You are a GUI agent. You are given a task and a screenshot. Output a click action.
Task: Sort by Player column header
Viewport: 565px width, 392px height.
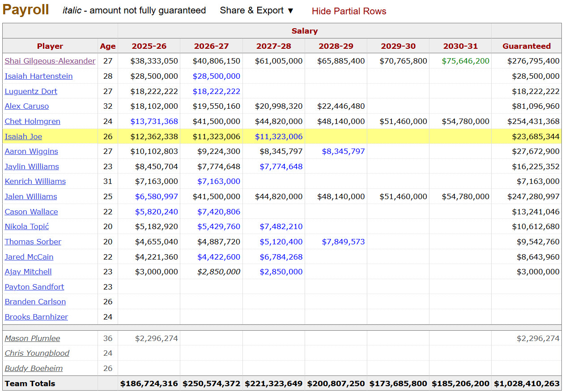50,46
